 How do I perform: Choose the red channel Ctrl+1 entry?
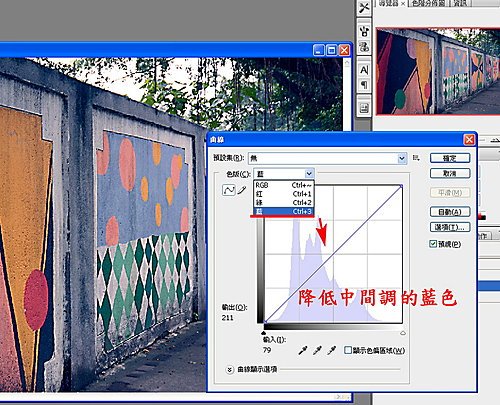[x=283, y=194]
